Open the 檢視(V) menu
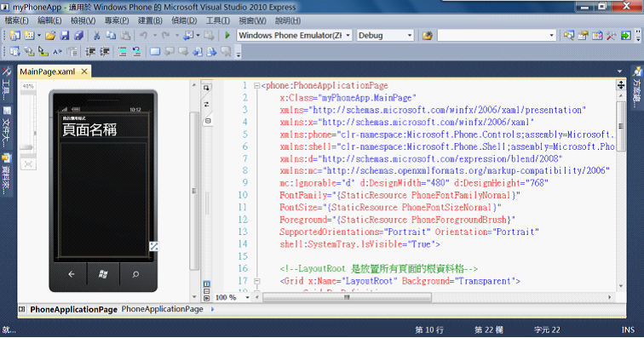This screenshot has width=644, height=338. click(x=83, y=20)
